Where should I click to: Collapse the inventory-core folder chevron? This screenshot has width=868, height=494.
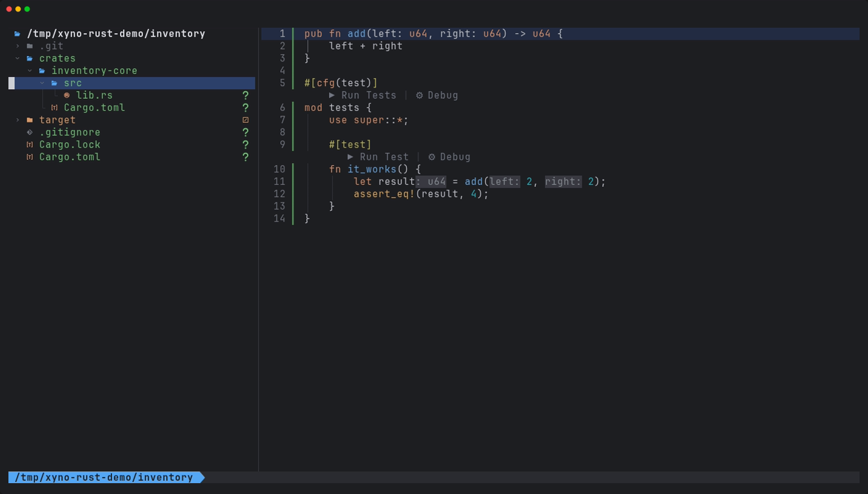click(x=30, y=70)
